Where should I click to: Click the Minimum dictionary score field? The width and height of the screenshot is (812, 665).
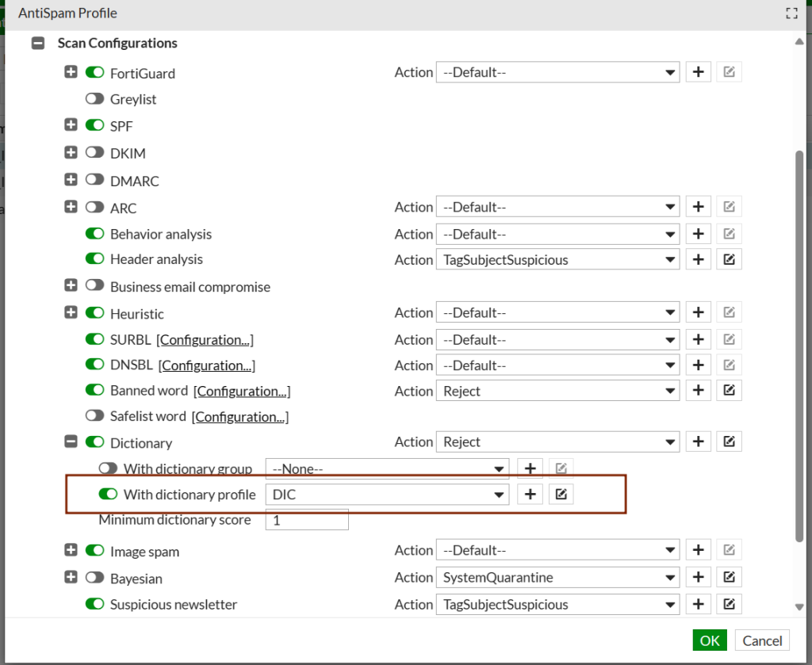(x=306, y=521)
